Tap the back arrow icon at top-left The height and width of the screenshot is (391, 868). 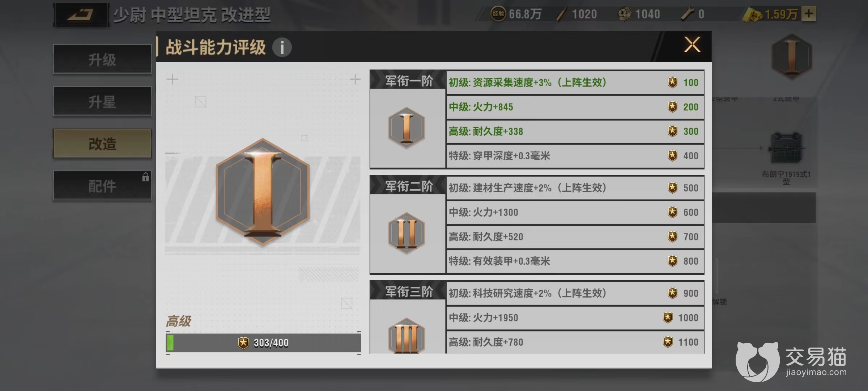tap(81, 15)
